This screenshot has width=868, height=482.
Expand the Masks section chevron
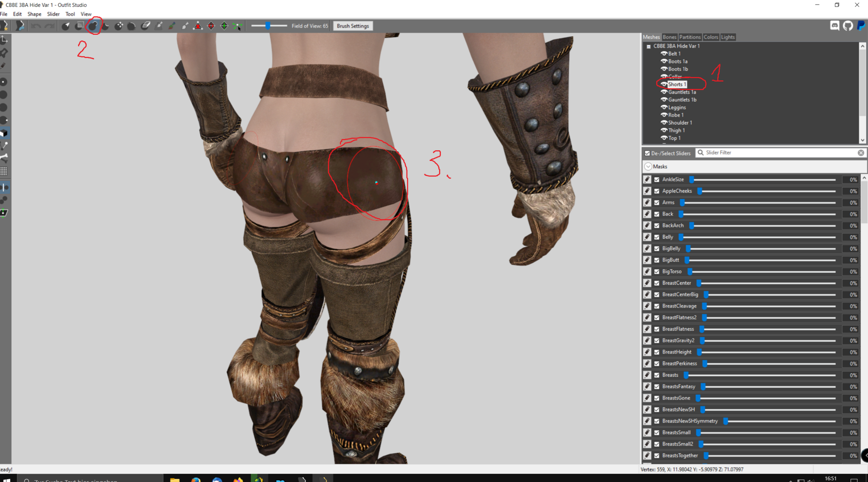[x=648, y=166]
